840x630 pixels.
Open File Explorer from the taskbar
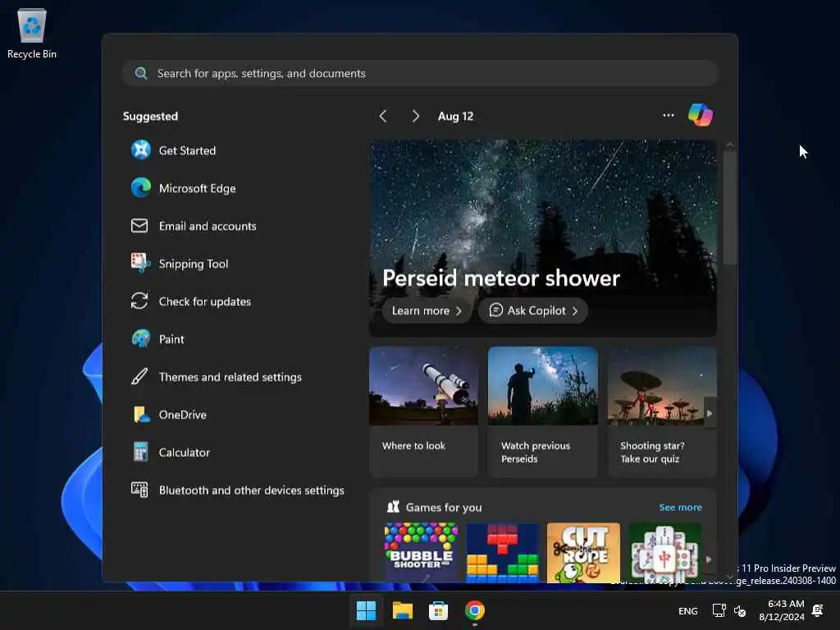tap(402, 610)
